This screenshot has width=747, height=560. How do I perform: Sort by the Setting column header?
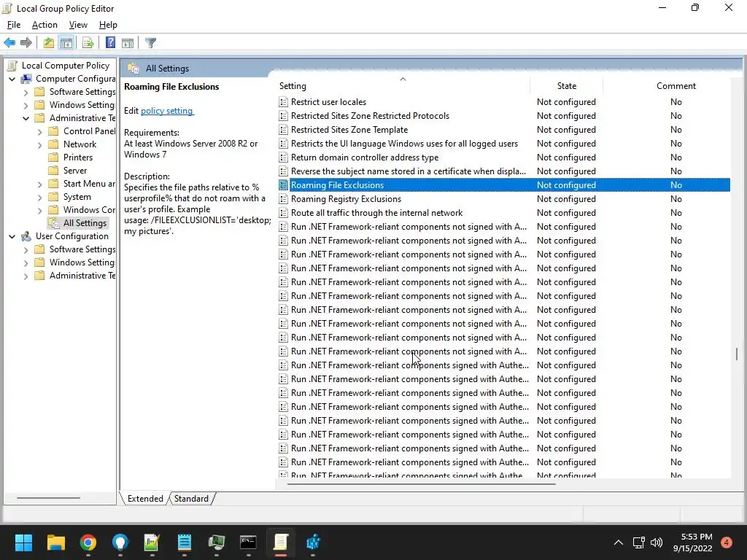point(403,86)
